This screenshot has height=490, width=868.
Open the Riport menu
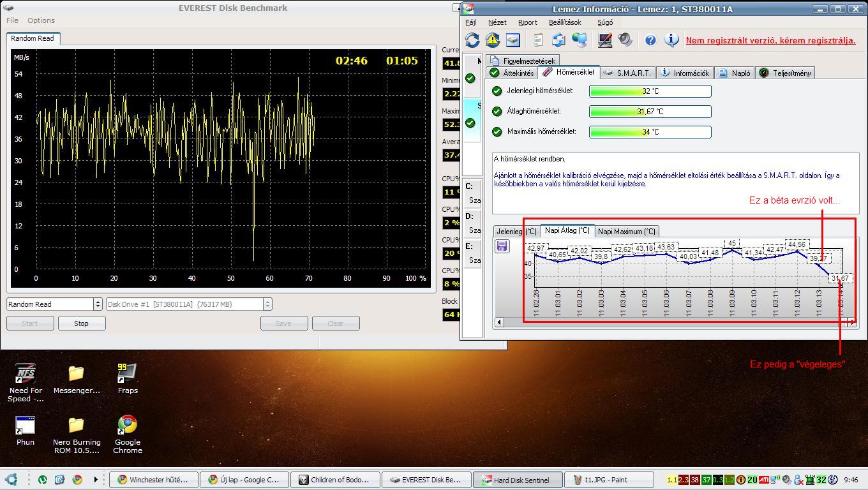click(527, 22)
